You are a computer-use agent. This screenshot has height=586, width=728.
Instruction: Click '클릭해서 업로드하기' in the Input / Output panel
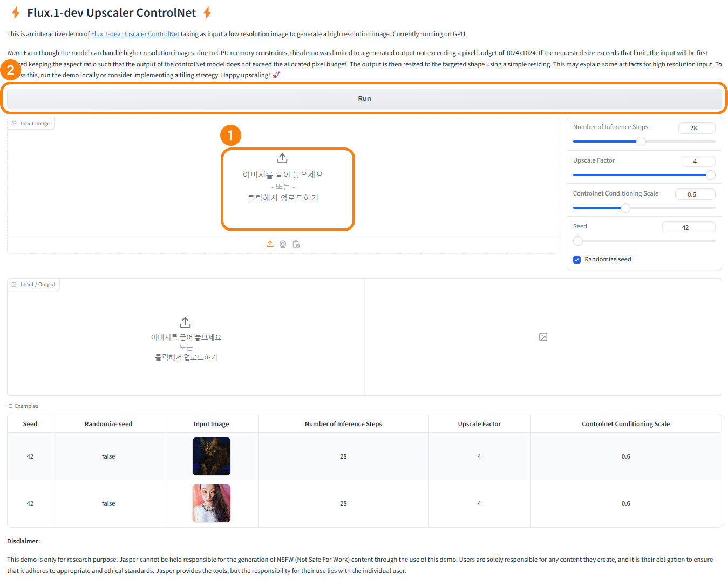point(186,357)
